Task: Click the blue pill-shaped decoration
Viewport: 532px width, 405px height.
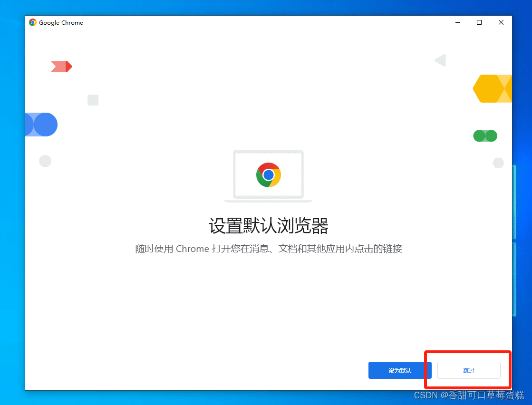Action: [42, 125]
